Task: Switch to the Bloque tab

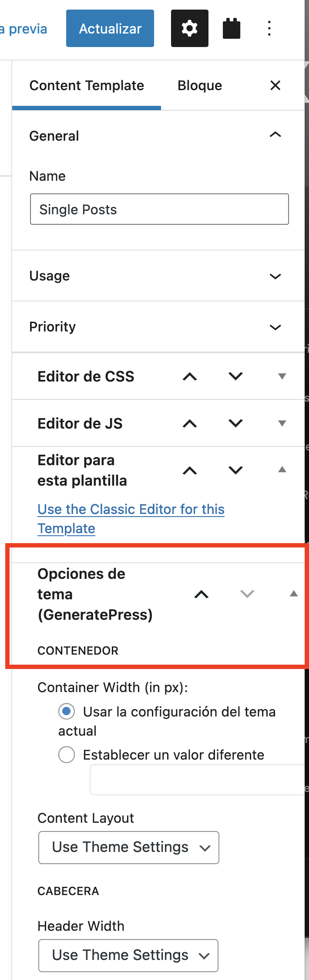Action: (x=200, y=85)
